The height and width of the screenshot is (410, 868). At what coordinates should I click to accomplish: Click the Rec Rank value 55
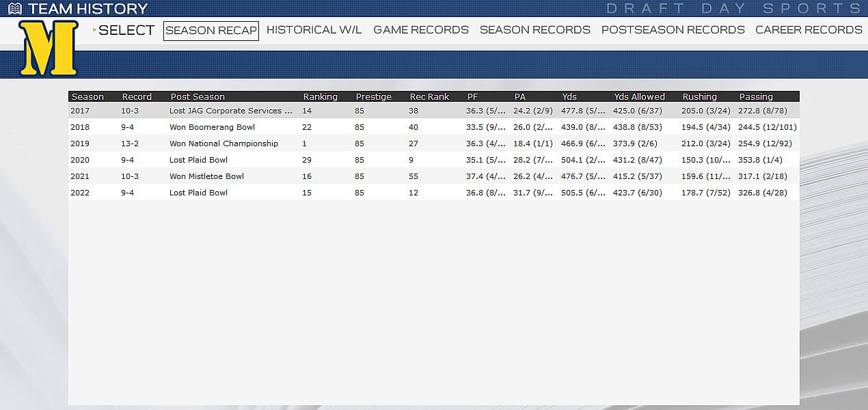pos(413,176)
